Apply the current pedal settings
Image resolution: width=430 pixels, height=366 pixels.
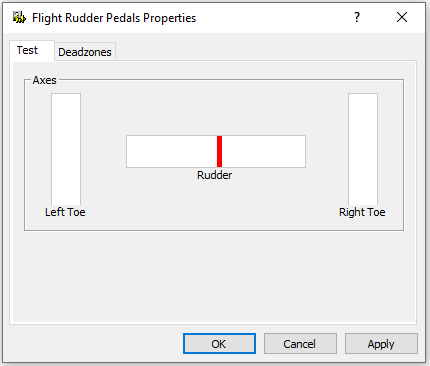tap(381, 344)
